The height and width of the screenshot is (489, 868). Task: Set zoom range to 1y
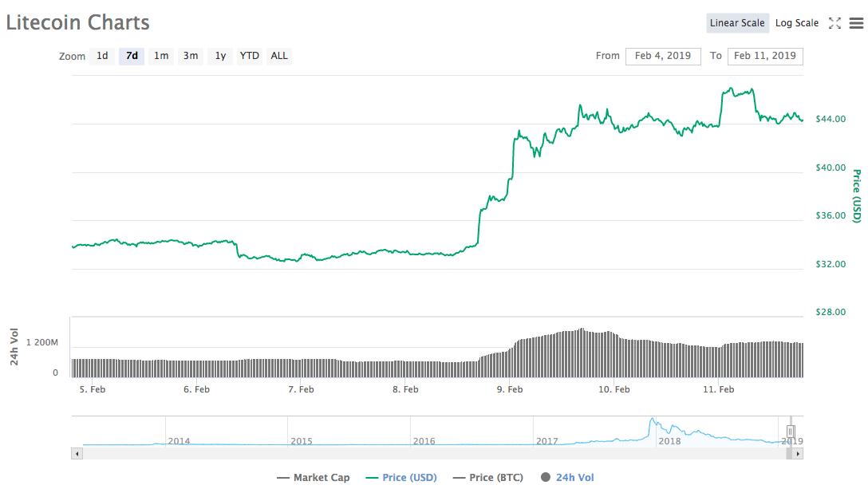(220, 56)
